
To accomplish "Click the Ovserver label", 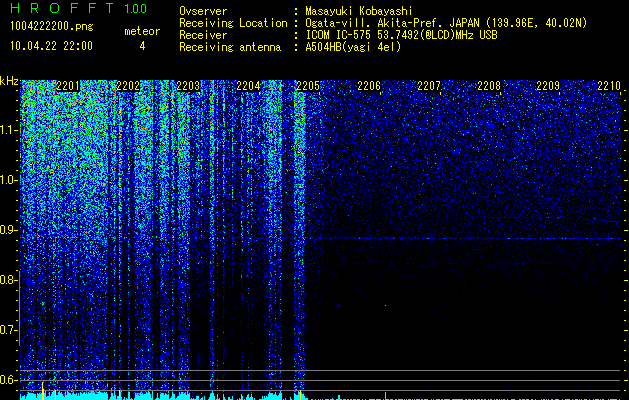I will point(203,11).
